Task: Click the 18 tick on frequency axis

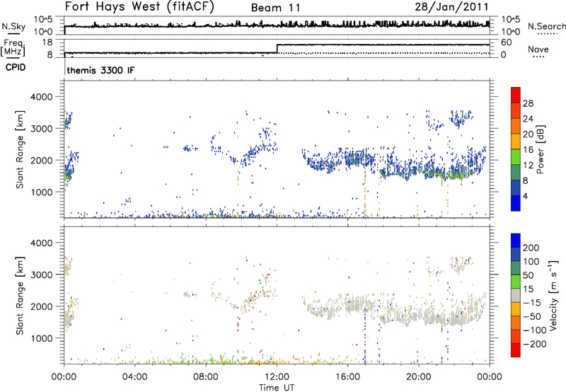Action: click(x=47, y=42)
